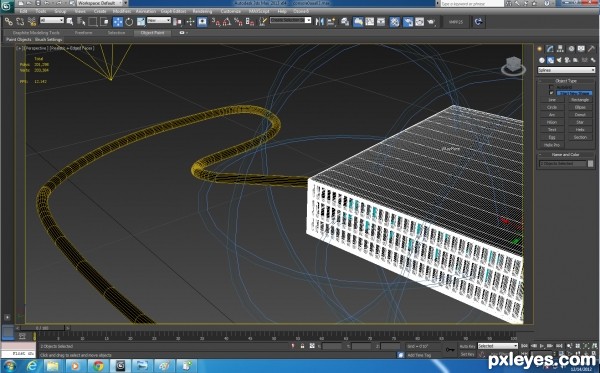Image resolution: width=600 pixels, height=373 pixels.
Task: Toggle the 3D Snaps button
Action: click(x=216, y=22)
